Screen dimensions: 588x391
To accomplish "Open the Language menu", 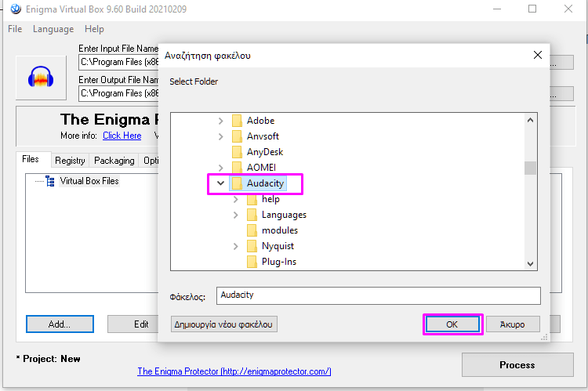I will tap(53, 29).
